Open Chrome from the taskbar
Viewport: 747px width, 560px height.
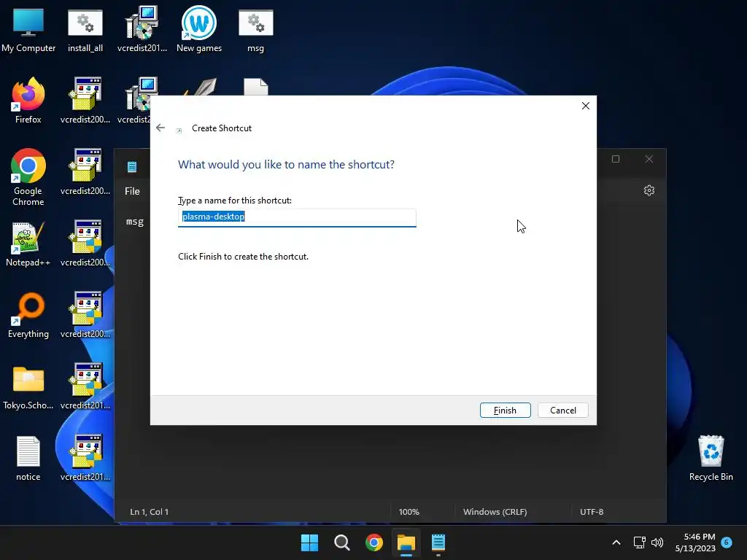click(x=374, y=542)
